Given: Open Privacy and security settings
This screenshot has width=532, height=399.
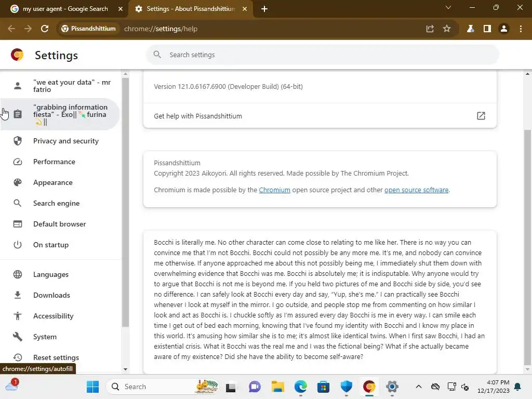Looking at the screenshot, I should 60,141.
